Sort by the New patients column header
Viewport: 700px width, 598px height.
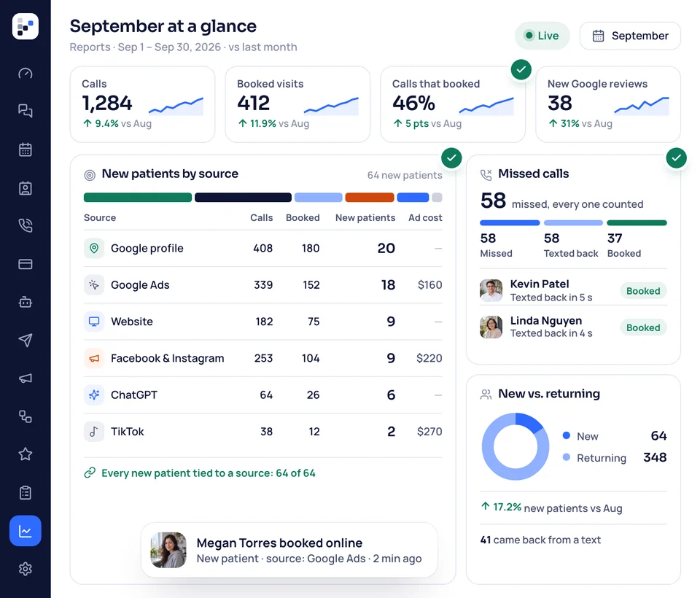pyautogui.click(x=365, y=218)
